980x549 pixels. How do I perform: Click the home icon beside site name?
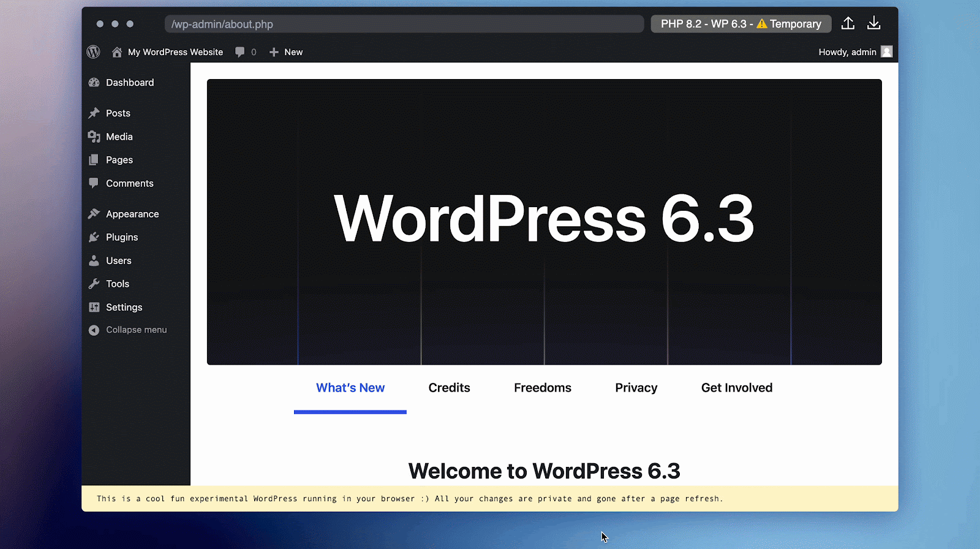click(x=116, y=52)
